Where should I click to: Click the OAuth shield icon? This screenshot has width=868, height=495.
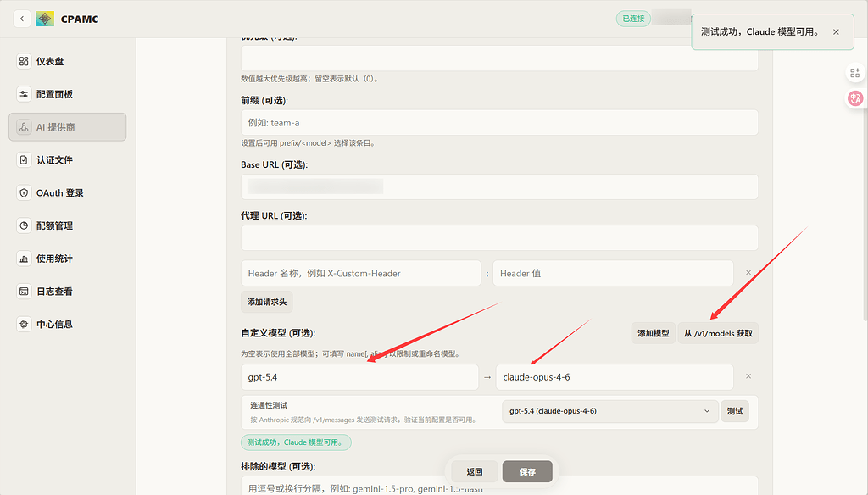point(24,192)
